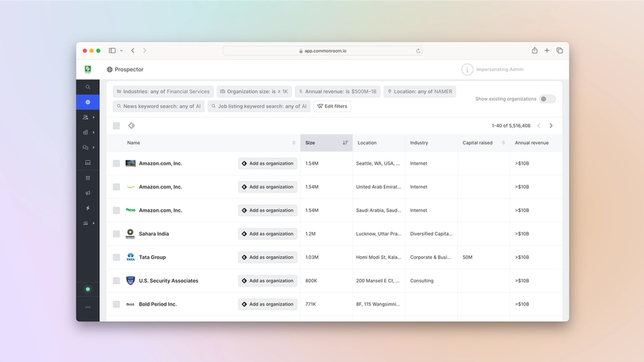
Task: Select the Prospector globe icon in sidebar
Action: (x=87, y=102)
